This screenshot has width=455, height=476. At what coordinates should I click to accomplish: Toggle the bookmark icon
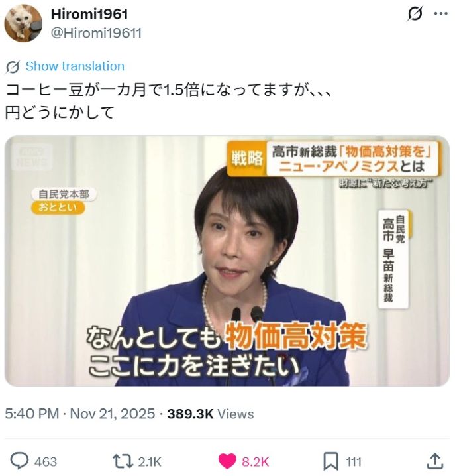pyautogui.click(x=330, y=461)
